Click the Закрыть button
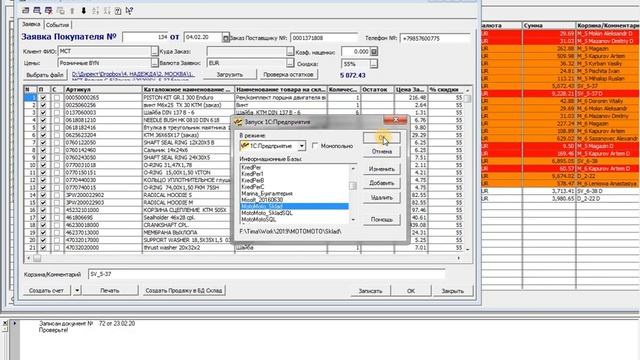640x360 pixels. 453,291
